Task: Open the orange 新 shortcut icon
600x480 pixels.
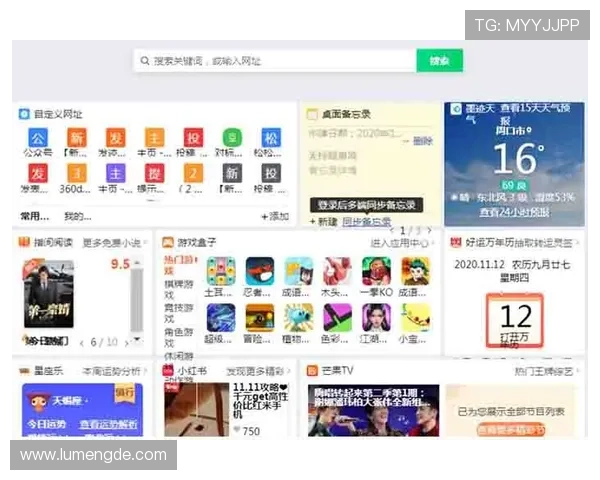Action: pos(77,138)
